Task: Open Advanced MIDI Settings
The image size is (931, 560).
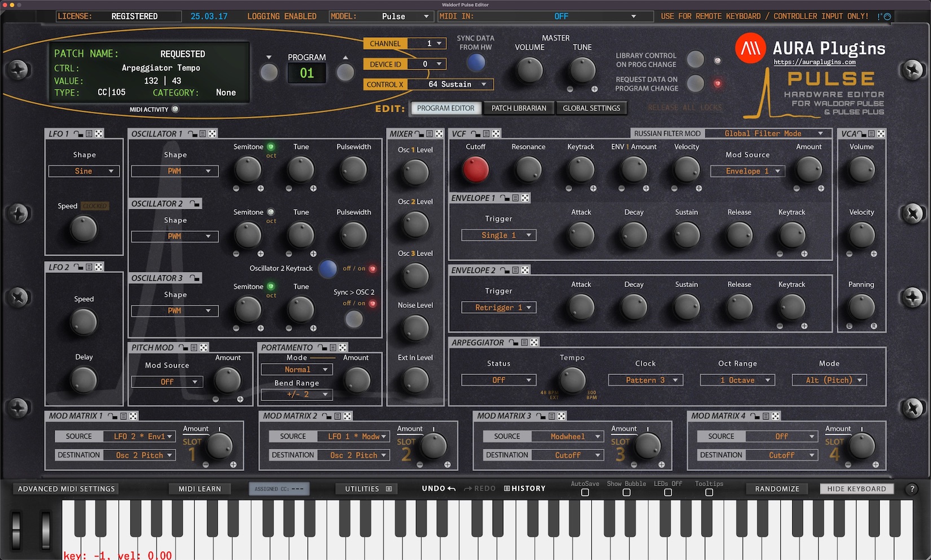Action: point(66,489)
